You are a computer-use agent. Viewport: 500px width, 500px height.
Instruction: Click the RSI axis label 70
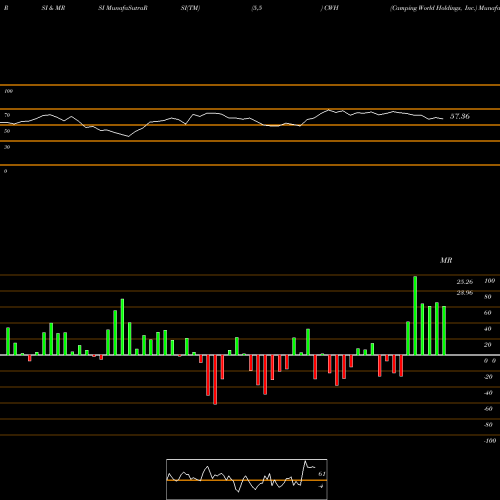(7, 115)
